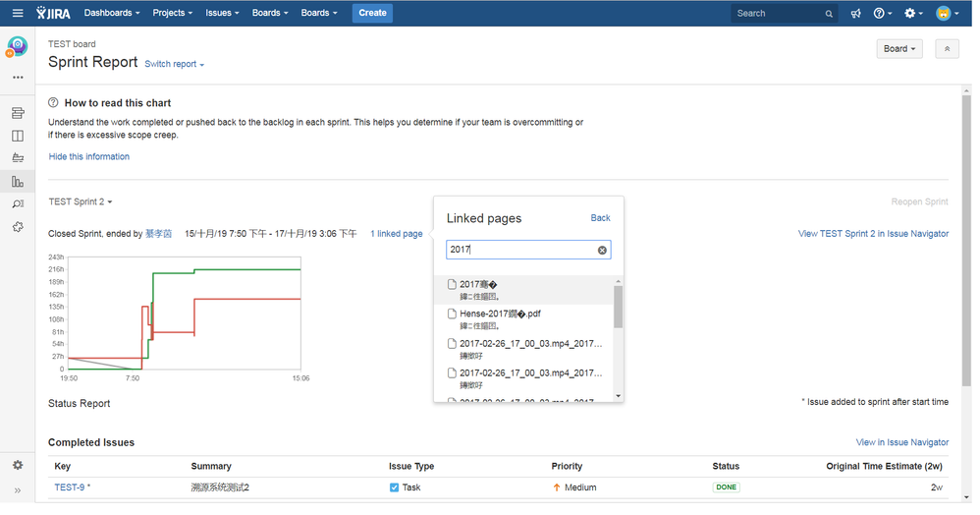Click the main page vertical scrollbar
The height and width of the screenshot is (515, 980).
point(966,240)
